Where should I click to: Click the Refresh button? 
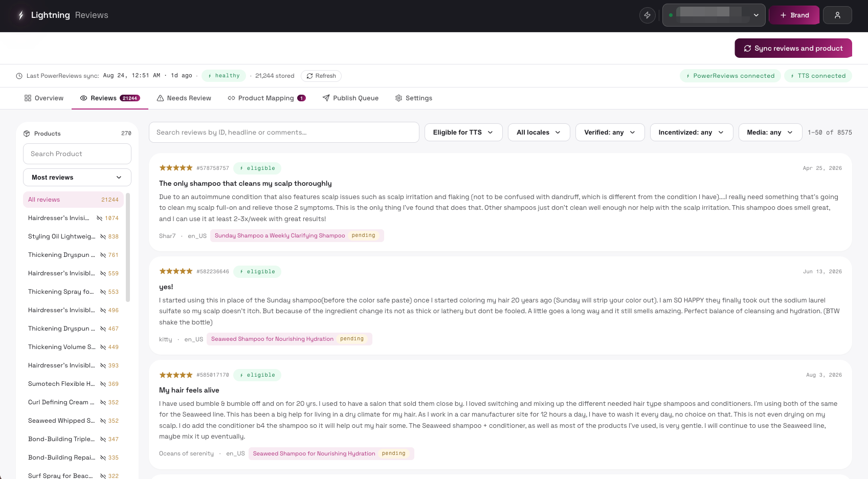point(321,76)
